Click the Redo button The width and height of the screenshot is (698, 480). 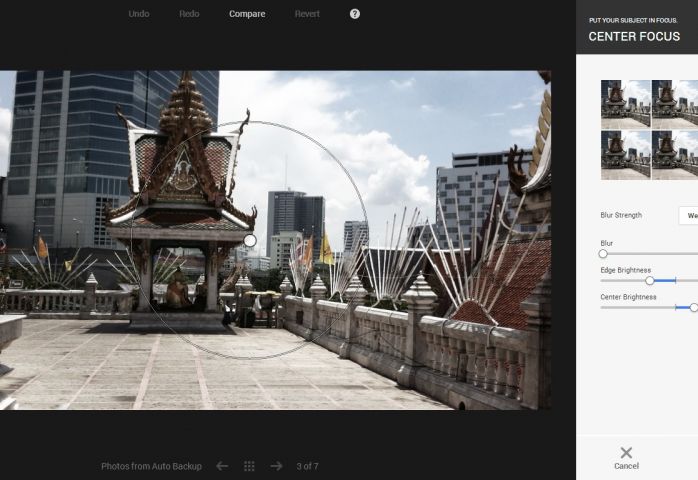[189, 14]
